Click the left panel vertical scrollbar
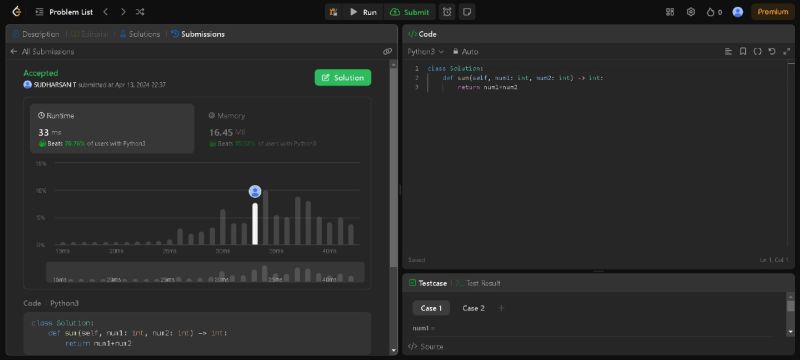Image resolution: width=800 pixels, height=360 pixels. 393,167
